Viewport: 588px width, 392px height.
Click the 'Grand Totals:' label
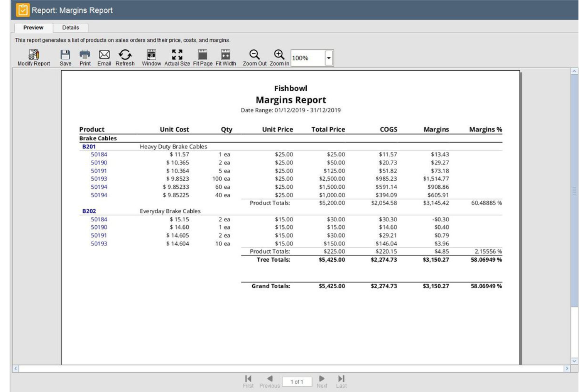coord(271,286)
